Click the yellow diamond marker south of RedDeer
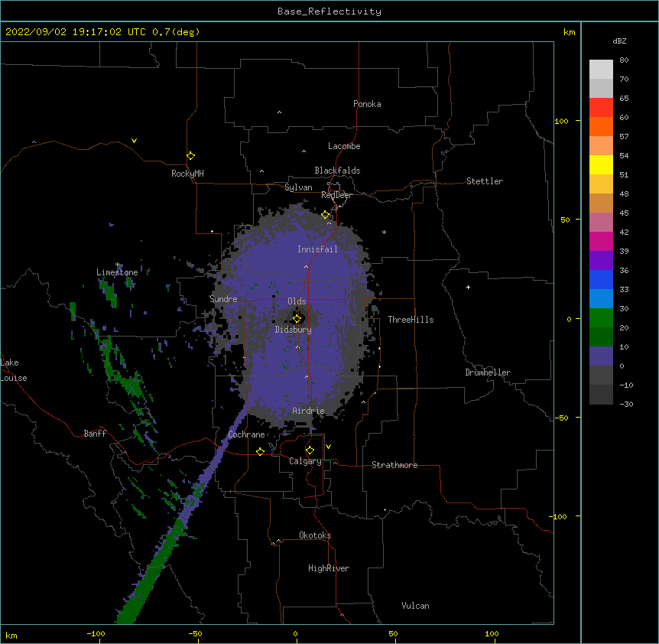The height and width of the screenshot is (644, 659). 326,214
